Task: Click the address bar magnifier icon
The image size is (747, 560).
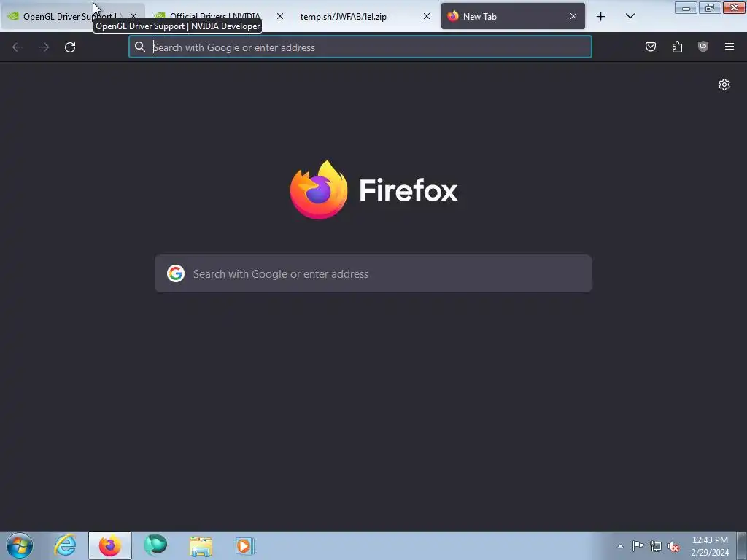Action: 139,47
